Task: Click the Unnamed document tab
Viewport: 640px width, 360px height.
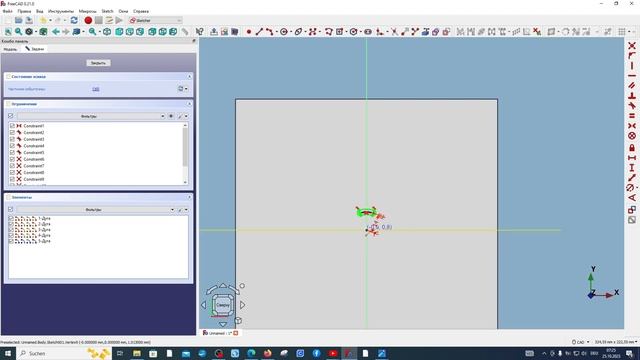Action: (x=220, y=333)
